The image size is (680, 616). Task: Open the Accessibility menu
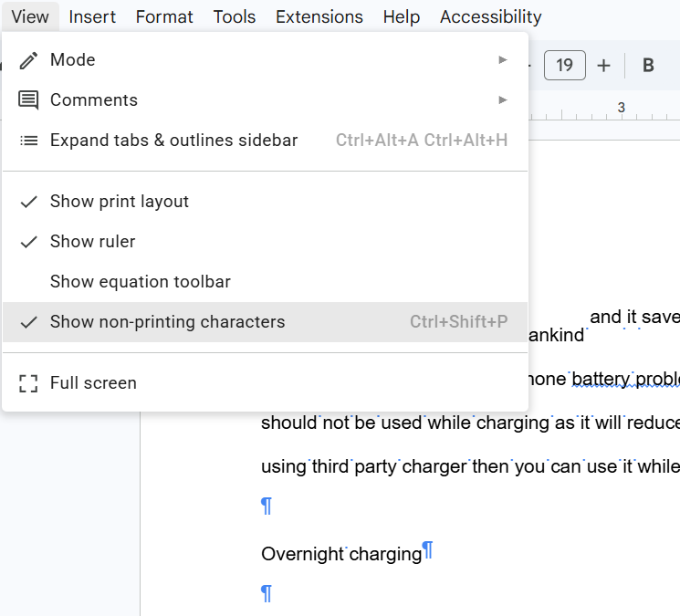click(x=490, y=17)
